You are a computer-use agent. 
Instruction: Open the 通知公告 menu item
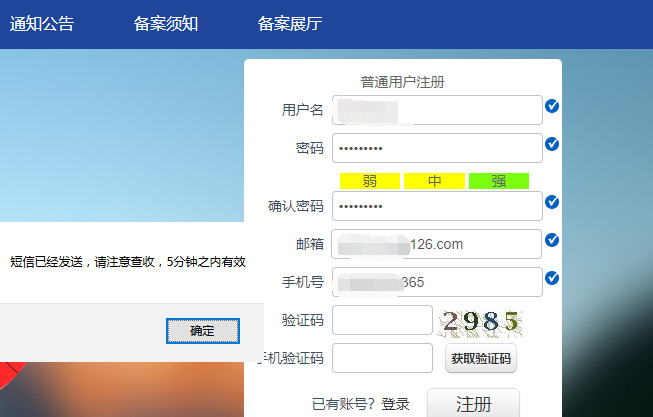[42, 25]
